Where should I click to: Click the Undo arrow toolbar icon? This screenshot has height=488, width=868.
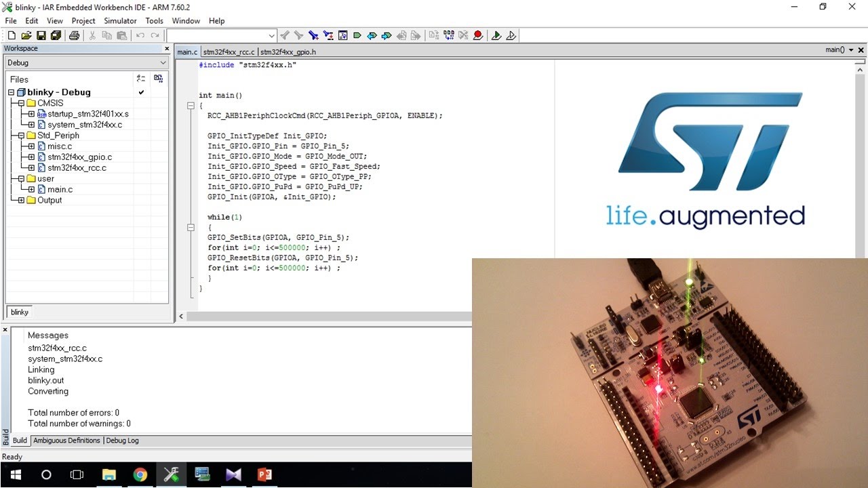click(140, 35)
